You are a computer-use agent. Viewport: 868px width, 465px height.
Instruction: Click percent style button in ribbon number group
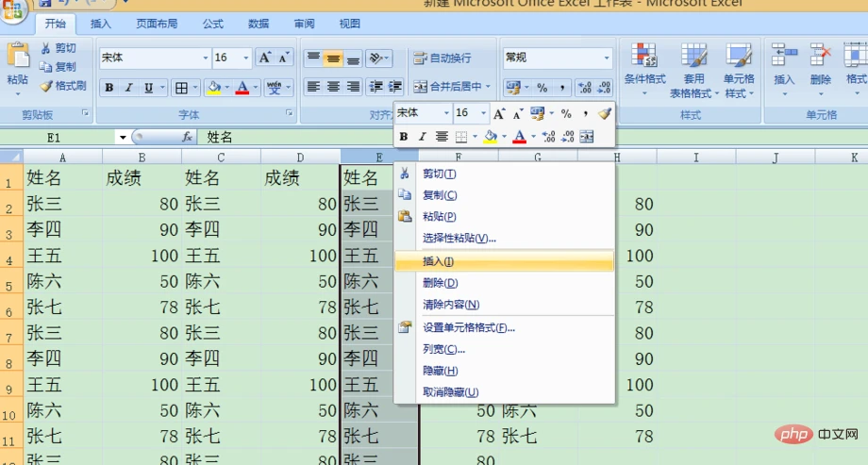[542, 88]
